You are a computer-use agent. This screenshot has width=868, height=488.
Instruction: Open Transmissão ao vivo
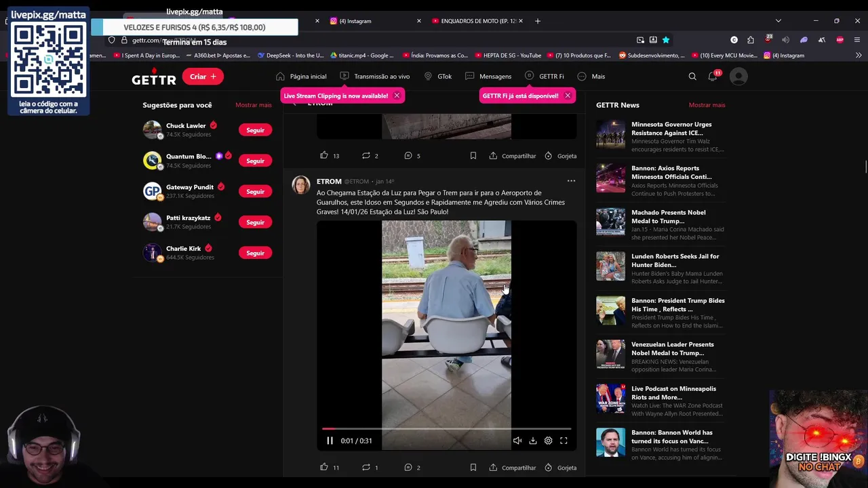tap(374, 77)
